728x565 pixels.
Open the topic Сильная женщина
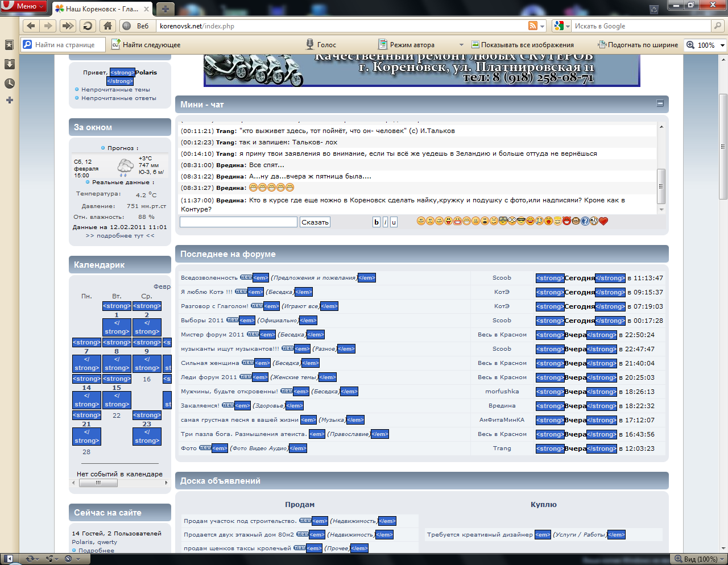[210, 363]
